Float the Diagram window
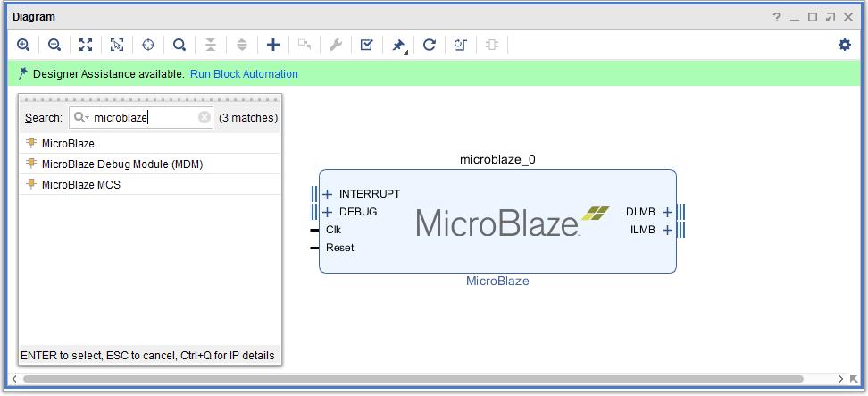 [x=830, y=17]
